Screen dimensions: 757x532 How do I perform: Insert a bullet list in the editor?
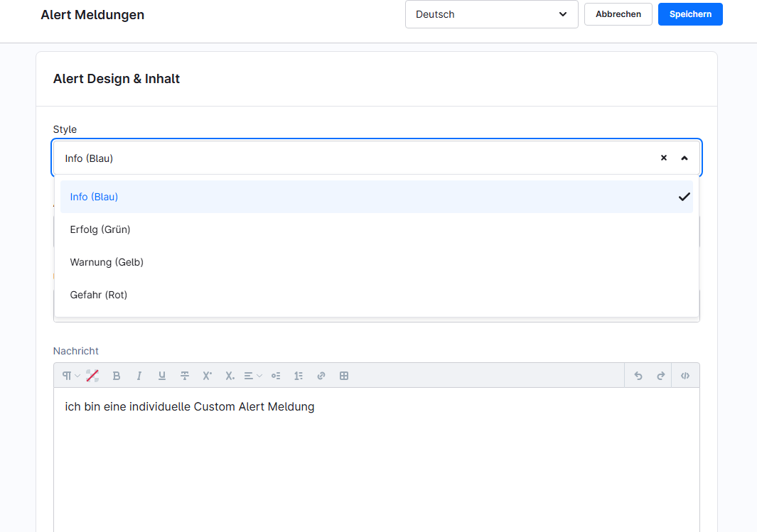click(276, 375)
